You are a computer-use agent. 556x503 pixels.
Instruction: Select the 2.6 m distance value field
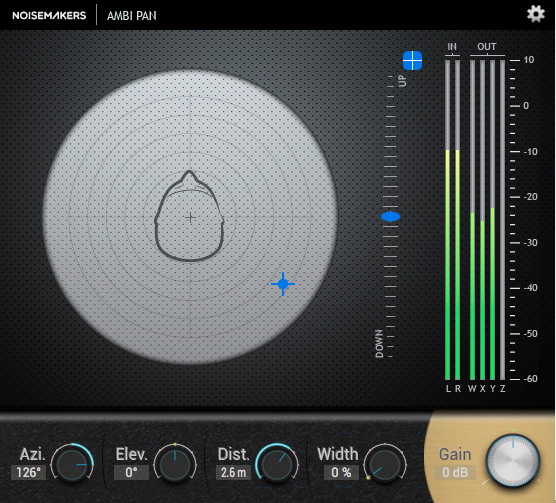pos(233,473)
